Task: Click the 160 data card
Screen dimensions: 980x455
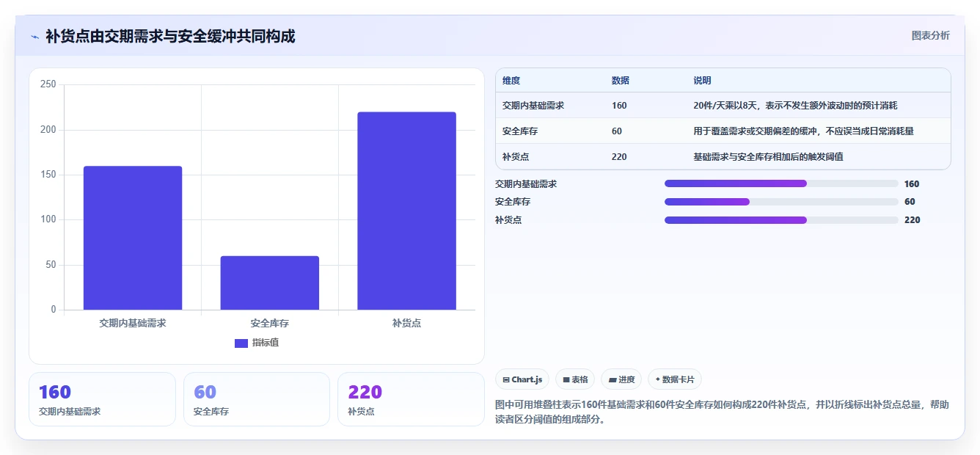Action: [x=102, y=399]
